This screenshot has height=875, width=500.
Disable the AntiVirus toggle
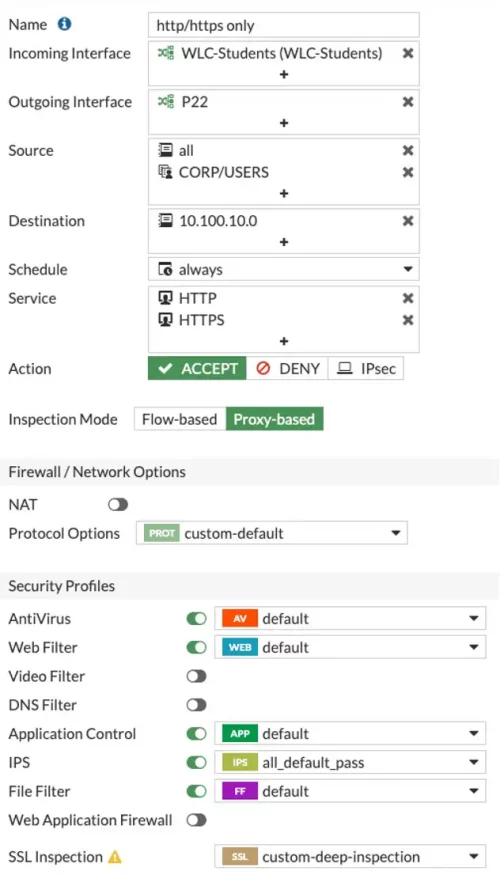pos(196,618)
